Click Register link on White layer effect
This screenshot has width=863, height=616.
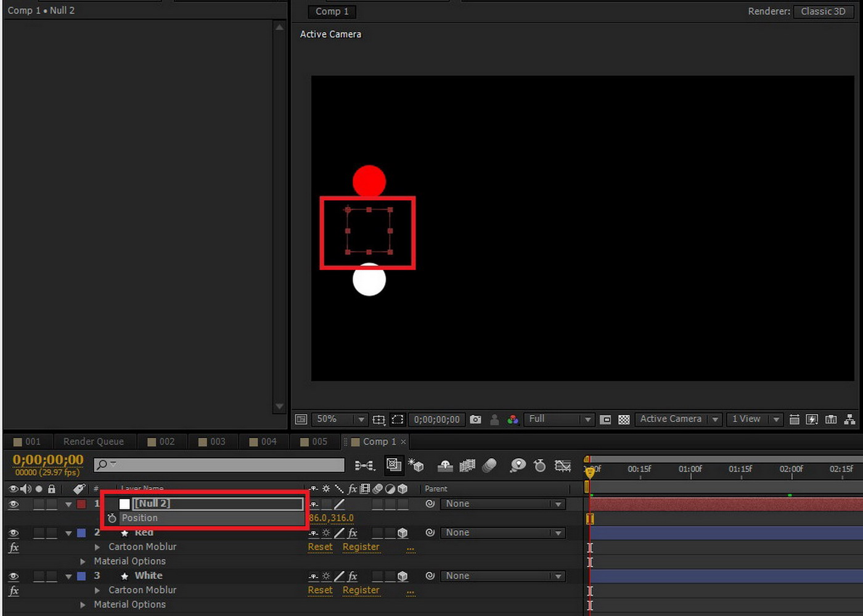361,590
